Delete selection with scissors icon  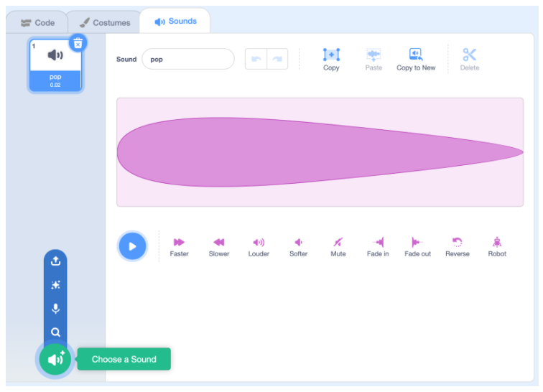[x=470, y=60]
